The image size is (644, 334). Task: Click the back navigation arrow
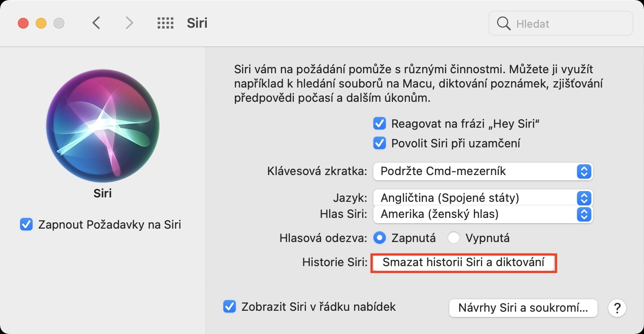click(x=96, y=23)
